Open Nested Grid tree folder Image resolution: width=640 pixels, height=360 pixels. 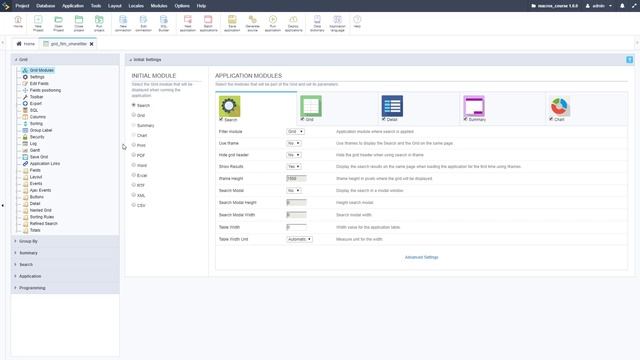(40, 210)
